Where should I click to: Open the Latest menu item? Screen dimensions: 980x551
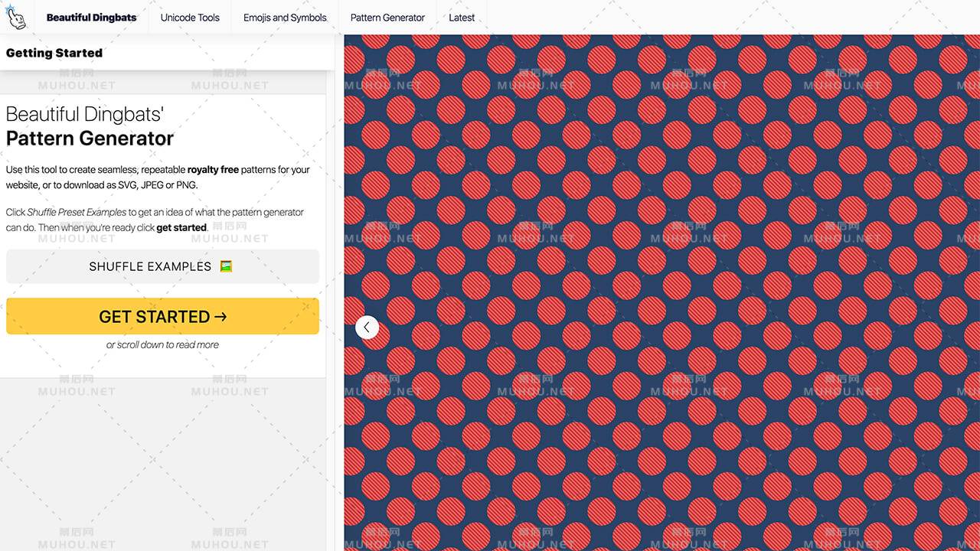point(462,18)
